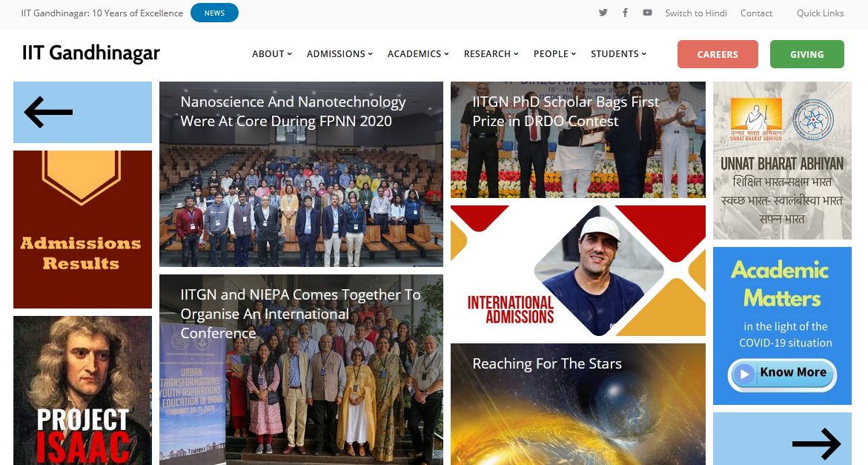Click the IIT Gandhinagar site logo
Viewport: 868px width, 465px height.
pyautogui.click(x=90, y=53)
